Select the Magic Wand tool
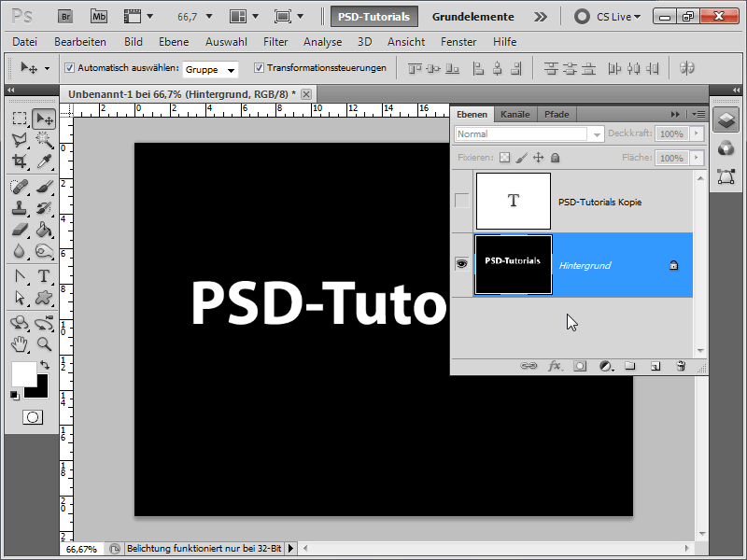Image resolution: width=747 pixels, height=560 pixels. (x=44, y=140)
